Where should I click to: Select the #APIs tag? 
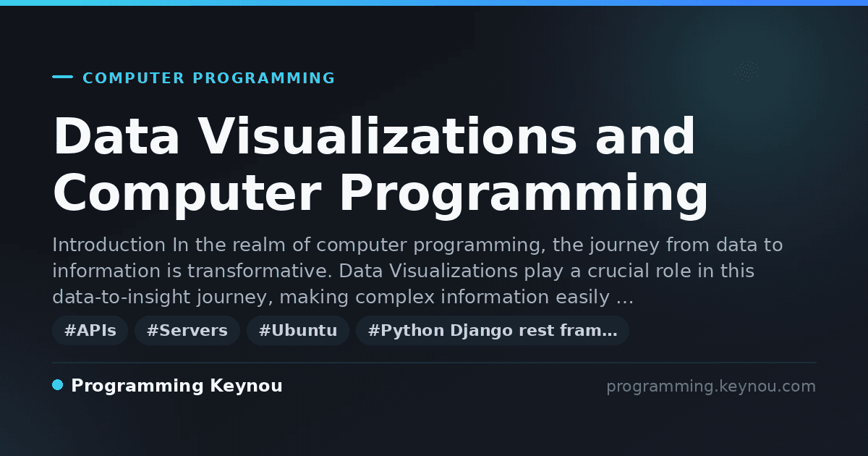tap(90, 331)
